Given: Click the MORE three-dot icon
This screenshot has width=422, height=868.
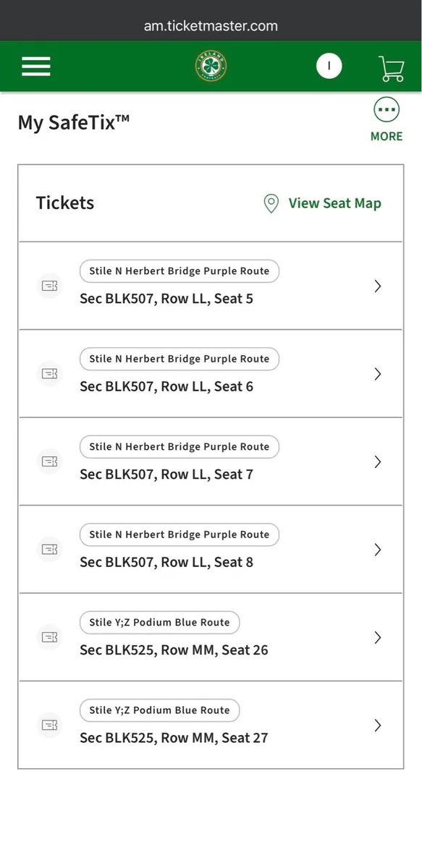Looking at the screenshot, I should (x=386, y=110).
